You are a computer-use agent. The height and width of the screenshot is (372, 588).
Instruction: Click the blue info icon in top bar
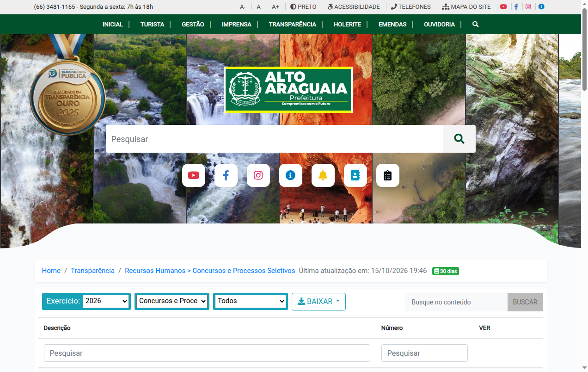pos(541,7)
